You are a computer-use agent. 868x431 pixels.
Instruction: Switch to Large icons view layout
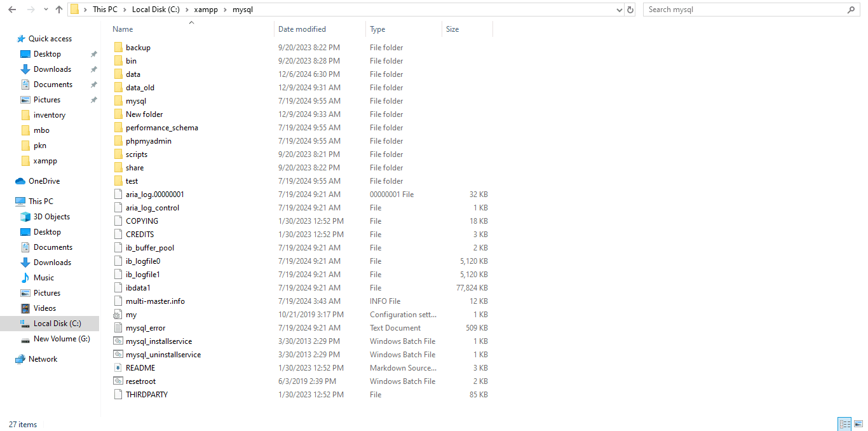pos(857,424)
